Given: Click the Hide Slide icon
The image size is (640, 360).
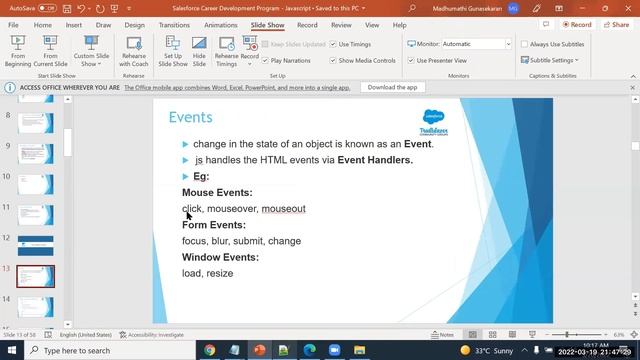Looking at the screenshot, I should pyautogui.click(x=199, y=43).
